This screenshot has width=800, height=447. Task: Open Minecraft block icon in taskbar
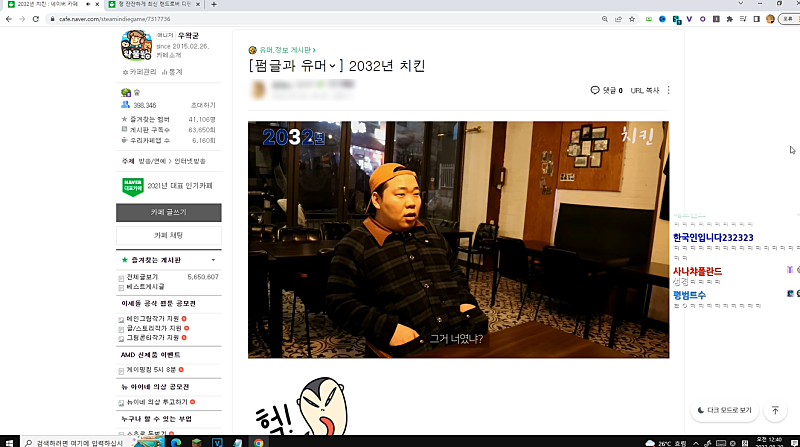[196, 442]
